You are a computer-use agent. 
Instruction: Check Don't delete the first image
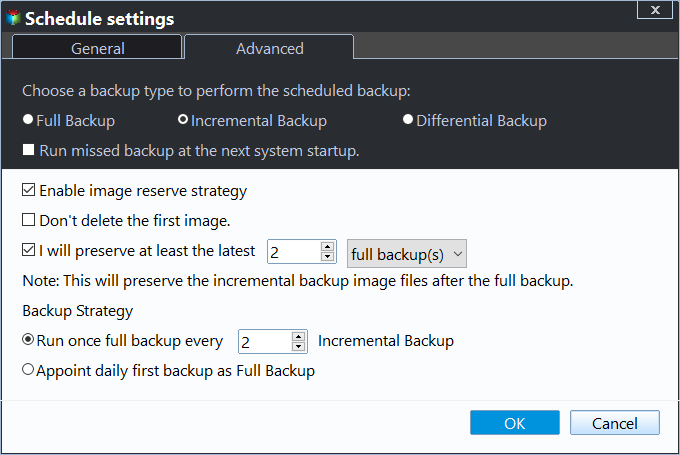coord(28,220)
